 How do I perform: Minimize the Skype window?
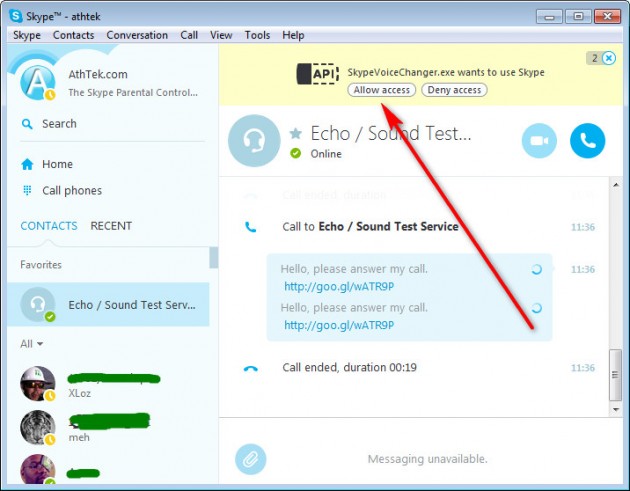(x=549, y=16)
